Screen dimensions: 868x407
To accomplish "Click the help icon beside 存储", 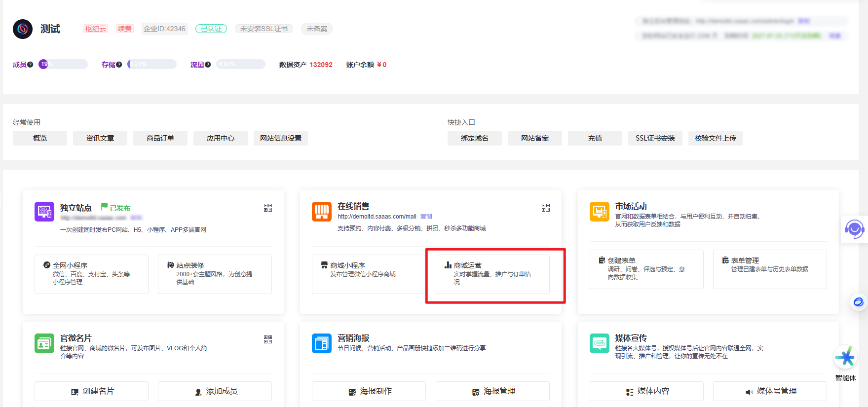I will pyautogui.click(x=119, y=65).
